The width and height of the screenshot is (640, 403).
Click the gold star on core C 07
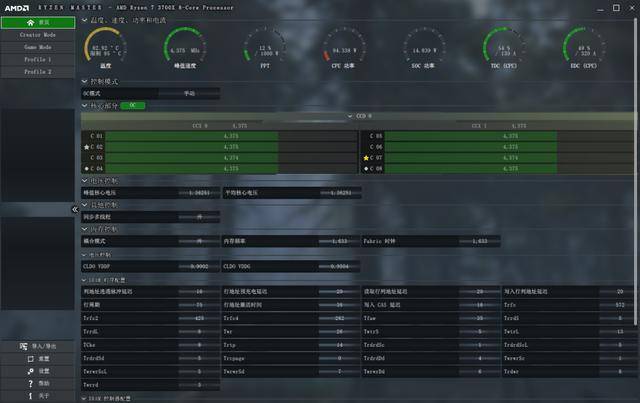click(x=365, y=158)
